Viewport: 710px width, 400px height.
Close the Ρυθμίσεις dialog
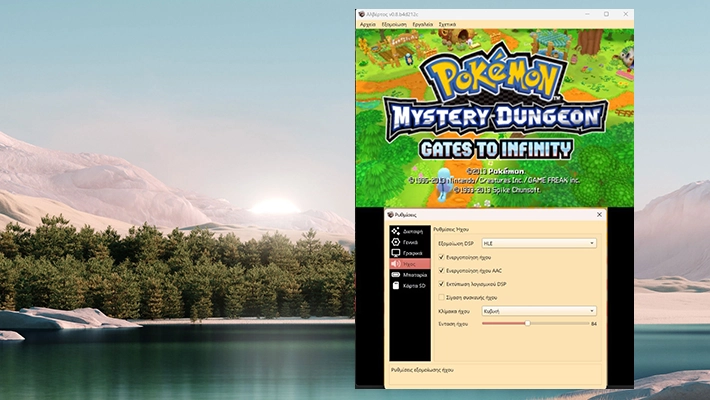pyautogui.click(x=600, y=215)
